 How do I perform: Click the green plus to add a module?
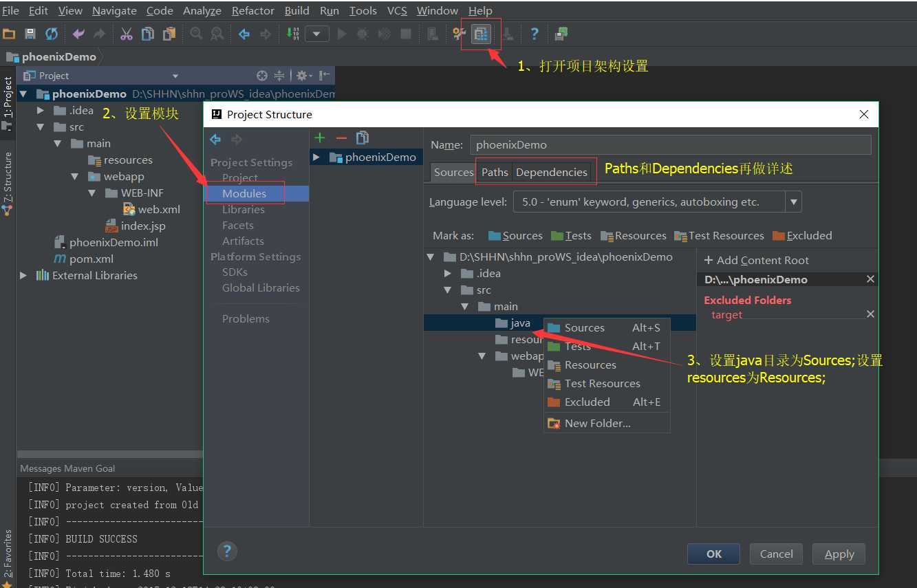click(x=319, y=138)
